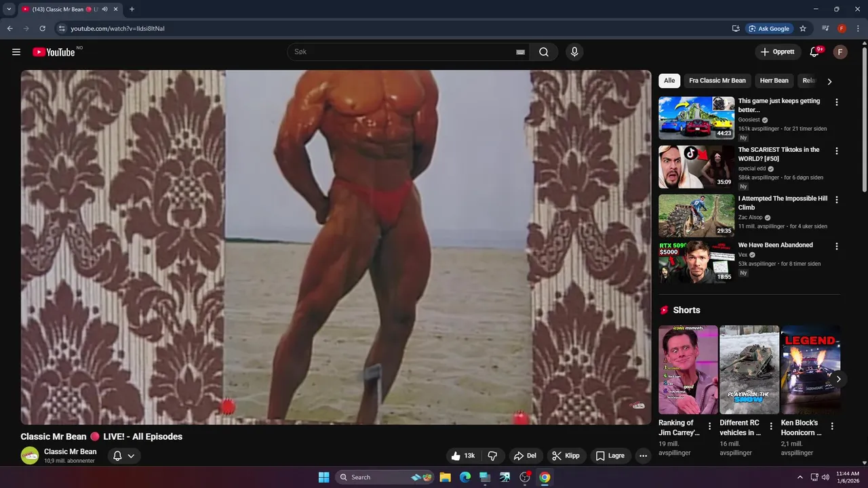This screenshot has width=868, height=488.
Task: Select the 'Herr Bean' filter chip
Action: [x=774, y=81]
